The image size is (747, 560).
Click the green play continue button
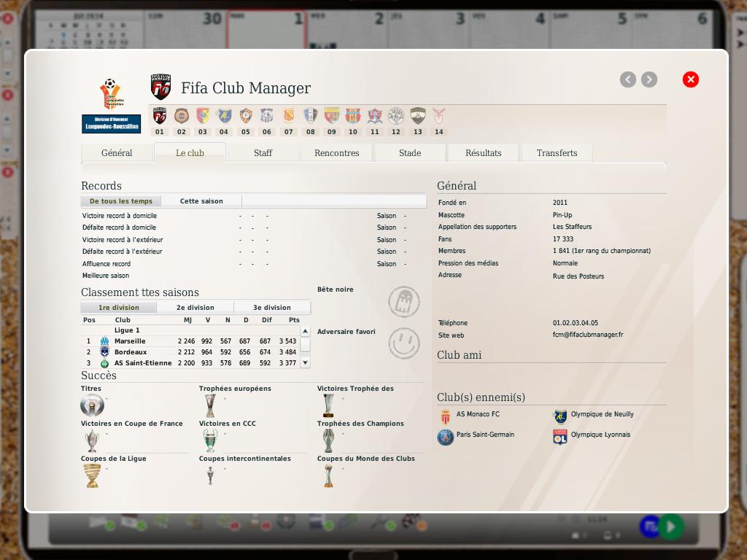pyautogui.click(x=672, y=526)
